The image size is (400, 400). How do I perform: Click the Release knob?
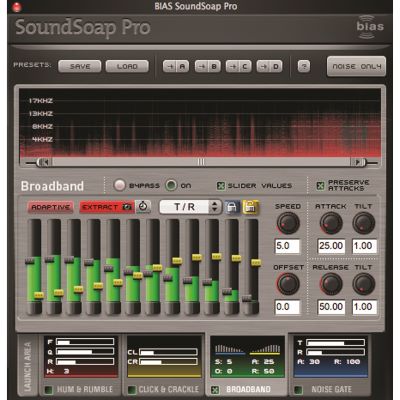click(x=331, y=284)
